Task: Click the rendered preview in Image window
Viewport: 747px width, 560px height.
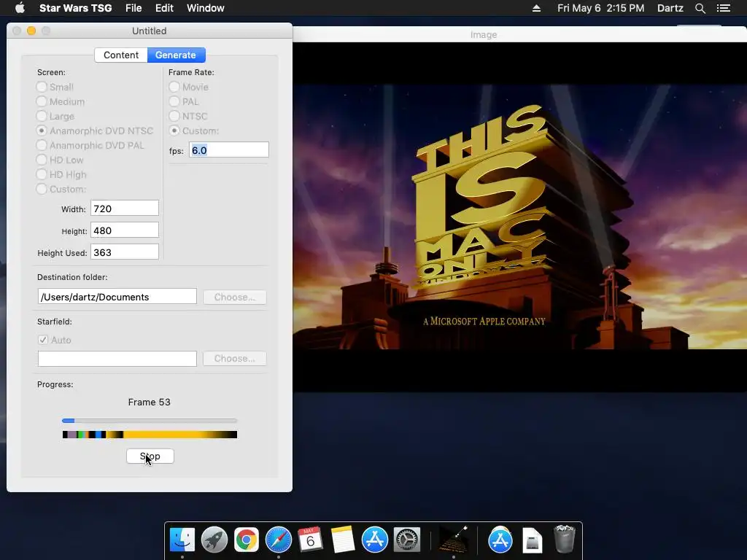Action: click(519, 217)
